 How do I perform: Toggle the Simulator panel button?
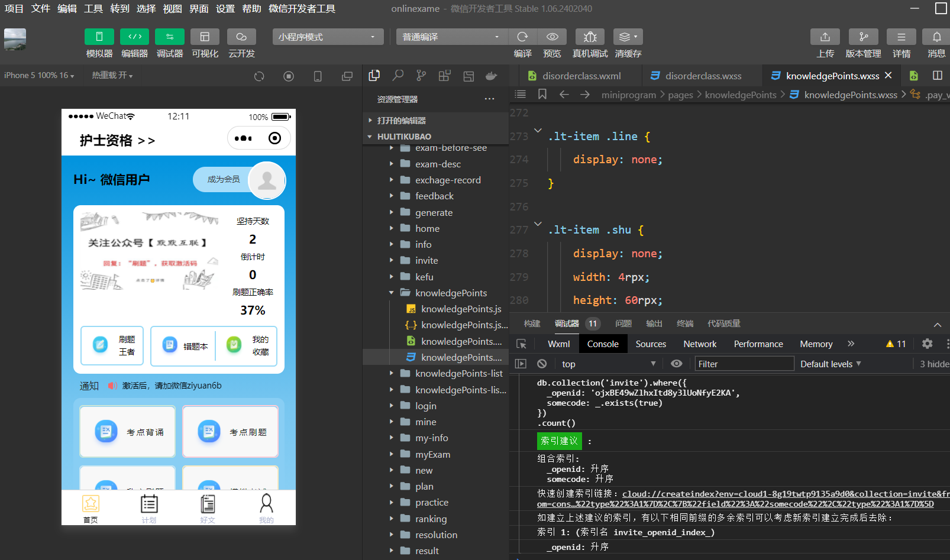[x=99, y=37]
